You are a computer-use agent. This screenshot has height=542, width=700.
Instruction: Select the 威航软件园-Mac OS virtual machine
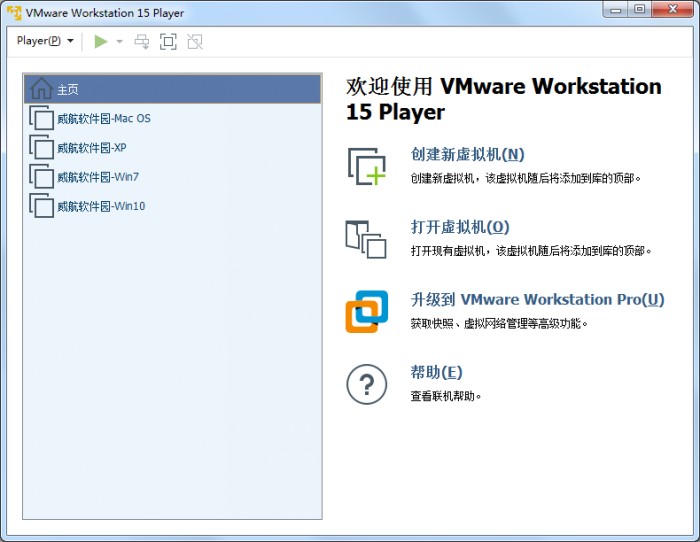point(172,118)
